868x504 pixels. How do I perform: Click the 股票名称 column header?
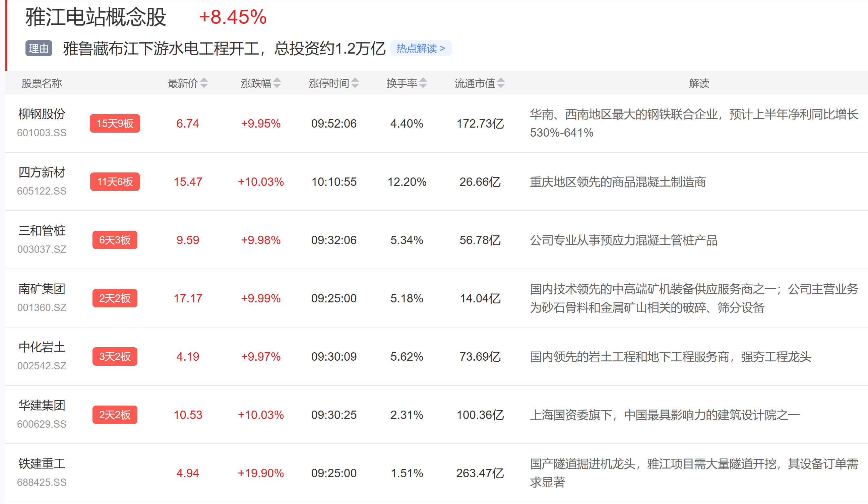[x=42, y=83]
